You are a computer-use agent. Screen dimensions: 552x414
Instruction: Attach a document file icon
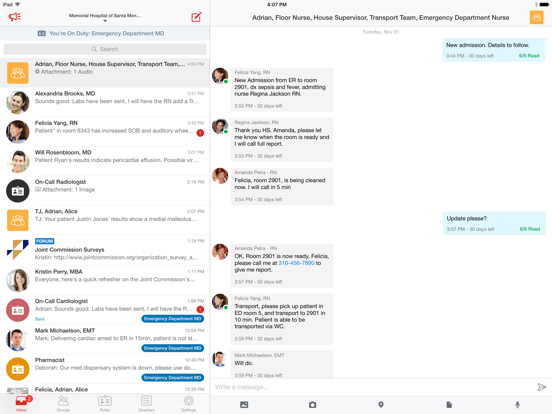pyautogui.click(x=449, y=405)
